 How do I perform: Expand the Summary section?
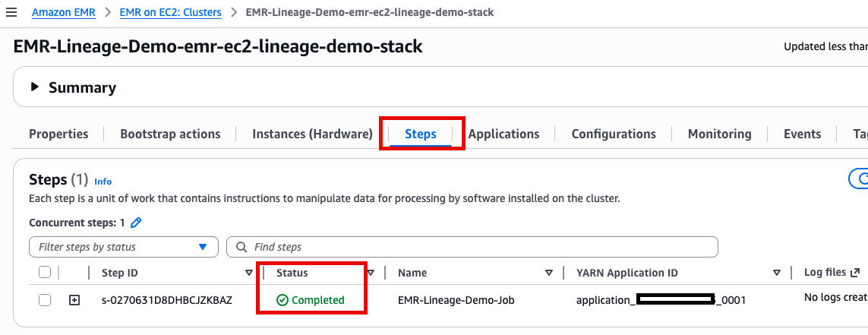[36, 87]
